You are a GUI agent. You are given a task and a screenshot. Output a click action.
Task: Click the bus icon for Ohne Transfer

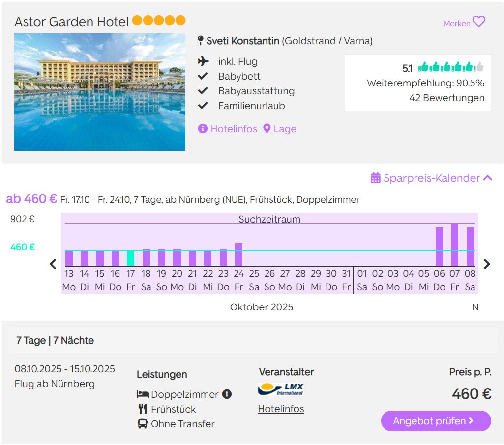(143, 423)
